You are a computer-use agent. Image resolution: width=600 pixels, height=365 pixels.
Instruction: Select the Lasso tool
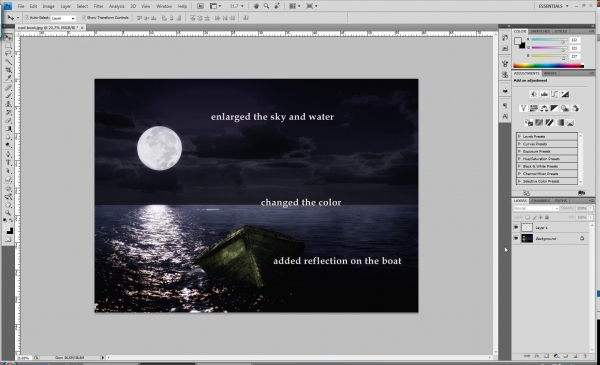[8, 54]
